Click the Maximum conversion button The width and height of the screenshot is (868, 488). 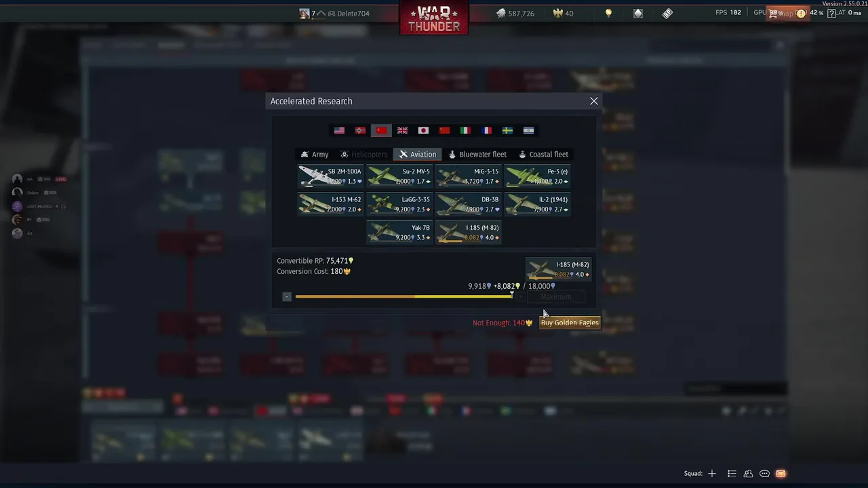[556, 296]
